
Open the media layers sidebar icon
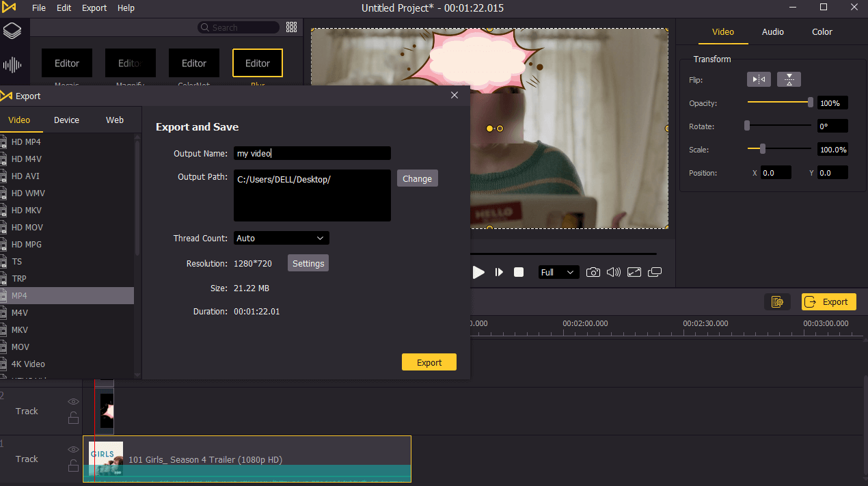point(12,31)
